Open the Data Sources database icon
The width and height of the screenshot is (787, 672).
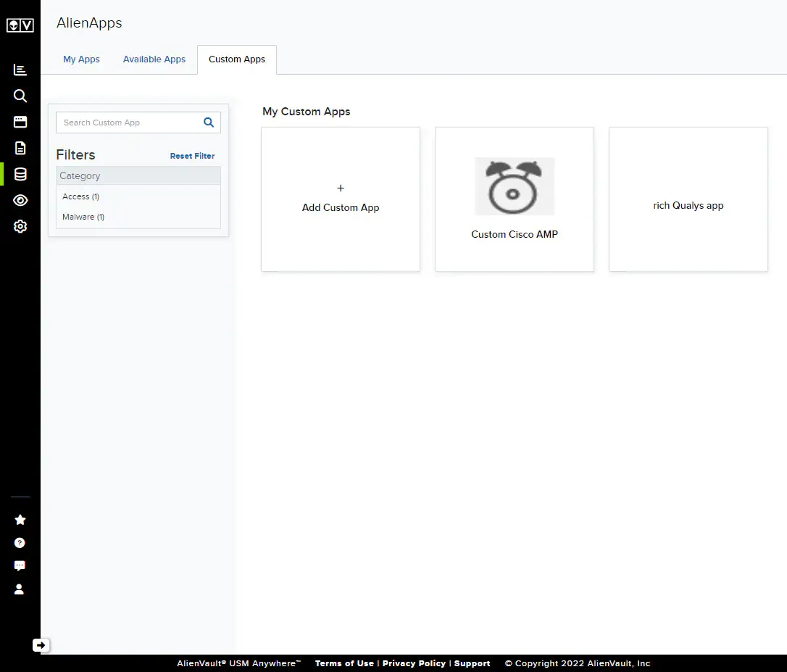pos(20,174)
